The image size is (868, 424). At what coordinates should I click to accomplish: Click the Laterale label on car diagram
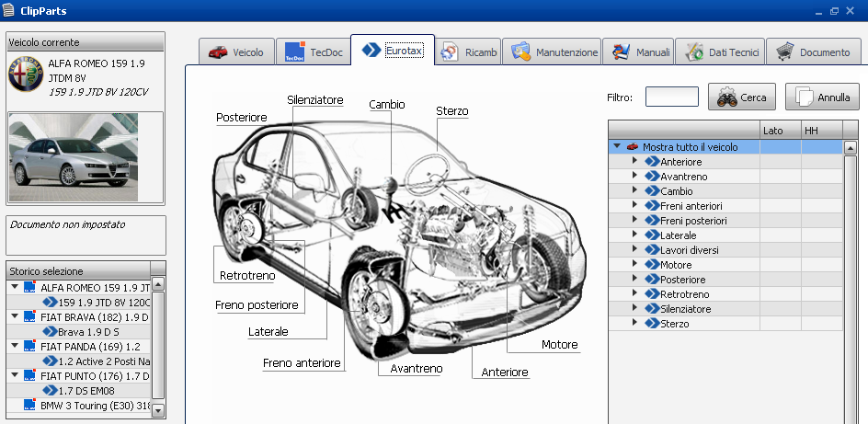click(268, 331)
